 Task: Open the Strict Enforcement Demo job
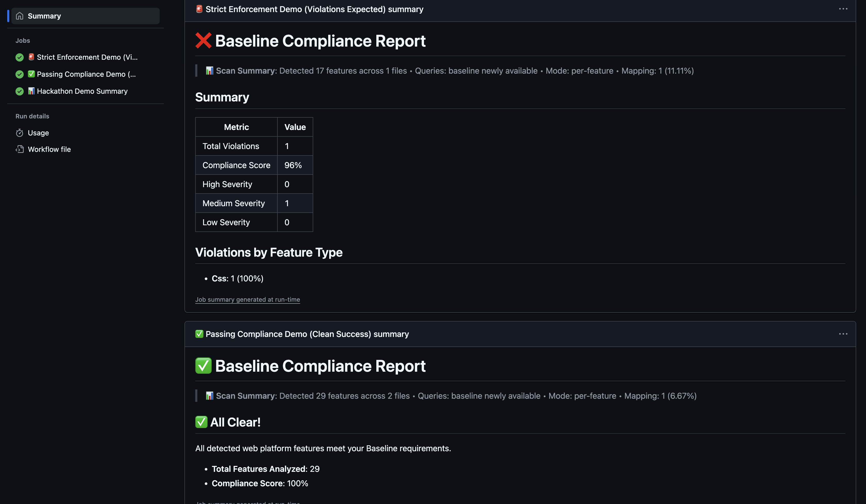[87, 57]
